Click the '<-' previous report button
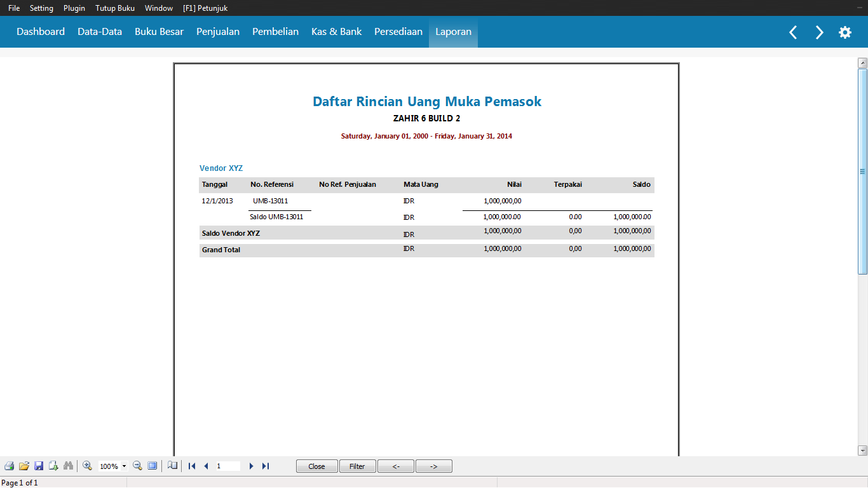 (395, 466)
